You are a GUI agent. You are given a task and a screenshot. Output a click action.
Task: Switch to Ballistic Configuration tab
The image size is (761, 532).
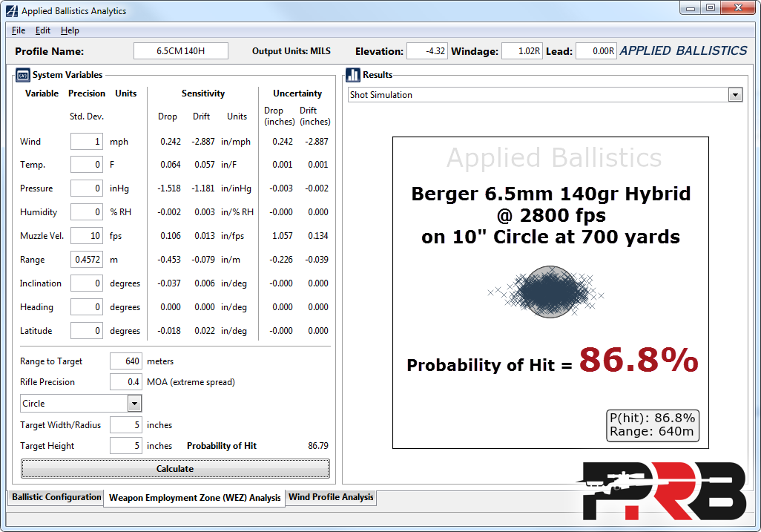tap(56, 497)
